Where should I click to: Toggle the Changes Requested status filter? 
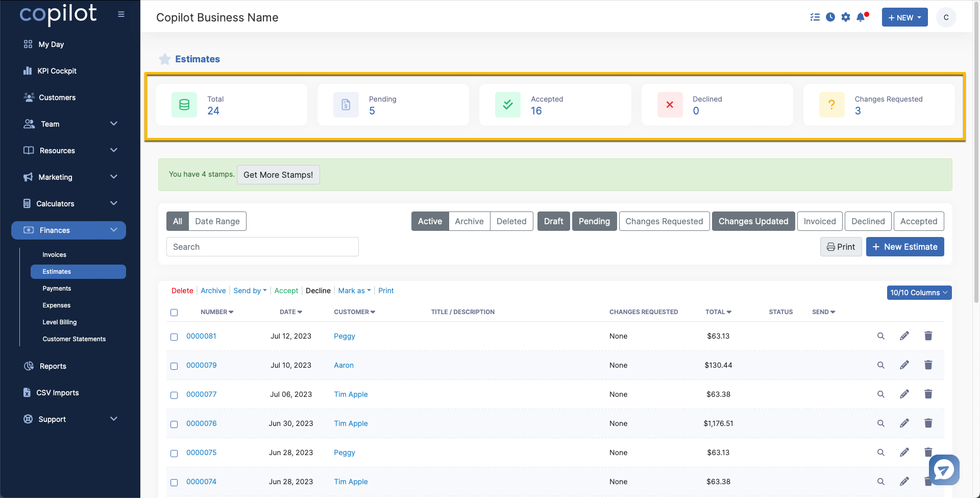pyautogui.click(x=664, y=221)
